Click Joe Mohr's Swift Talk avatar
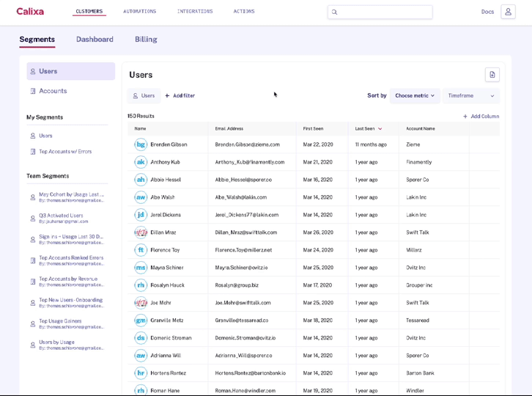 coord(141,303)
